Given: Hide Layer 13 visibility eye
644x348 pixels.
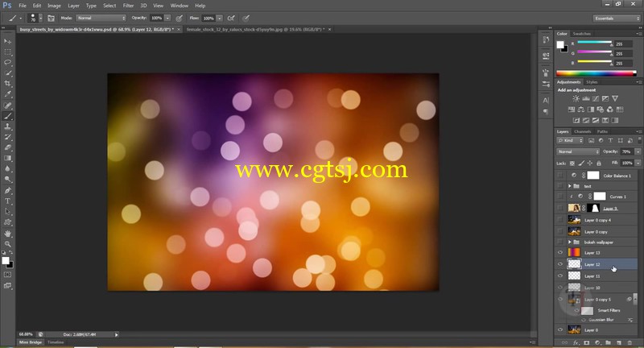Looking at the screenshot, I should pos(560,252).
